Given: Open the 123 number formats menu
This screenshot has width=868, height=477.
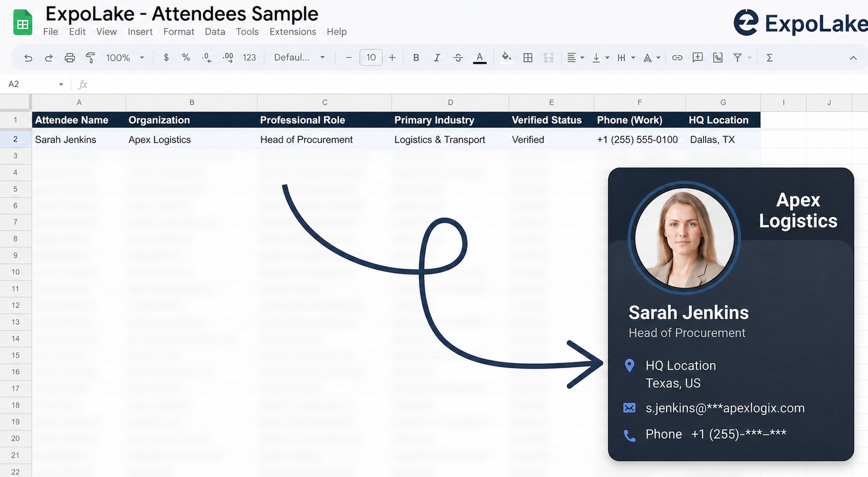Looking at the screenshot, I should (250, 57).
